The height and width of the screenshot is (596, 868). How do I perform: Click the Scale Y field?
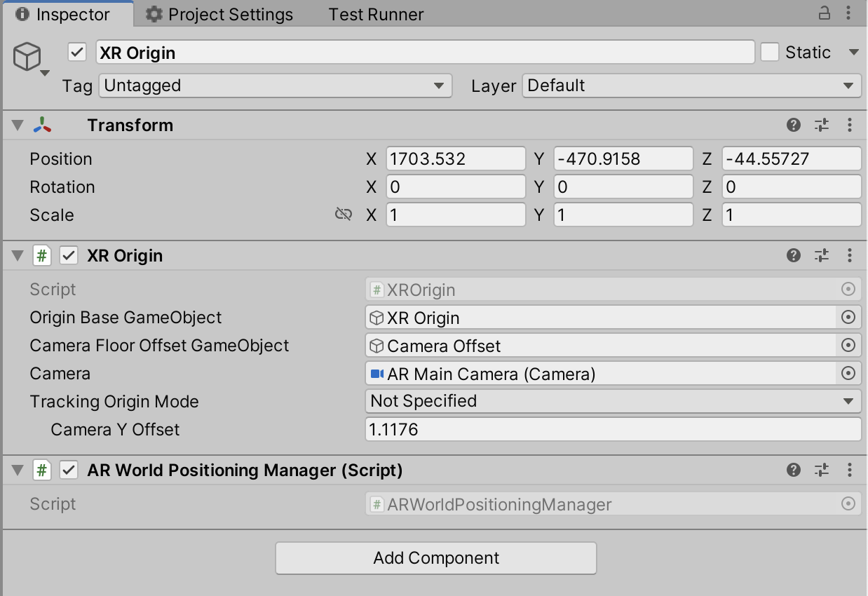623,215
